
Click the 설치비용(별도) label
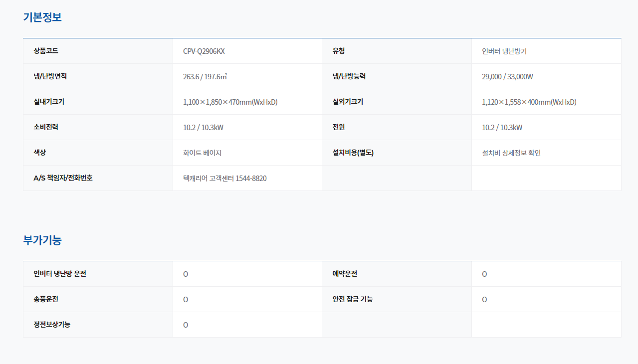coord(353,153)
